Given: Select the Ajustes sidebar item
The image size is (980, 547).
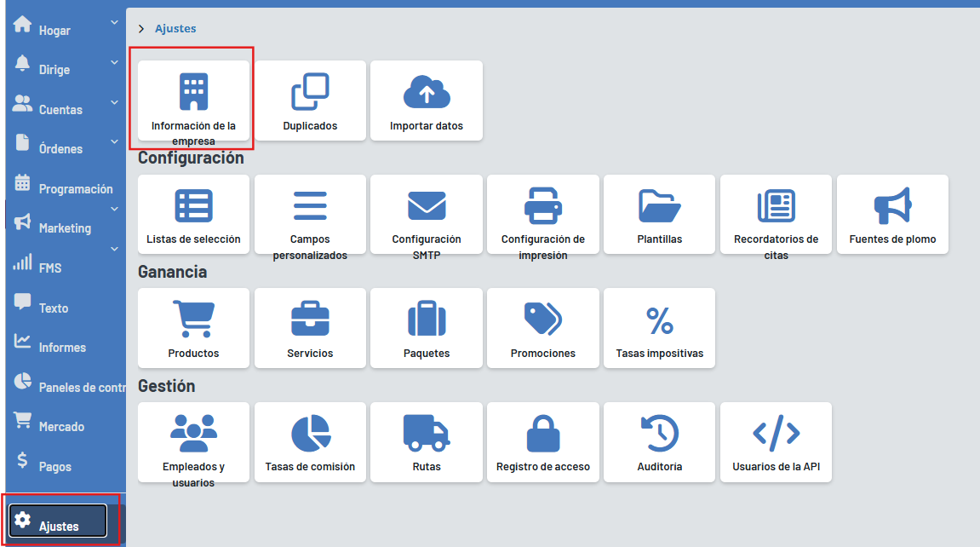Looking at the screenshot, I should coord(58,521).
